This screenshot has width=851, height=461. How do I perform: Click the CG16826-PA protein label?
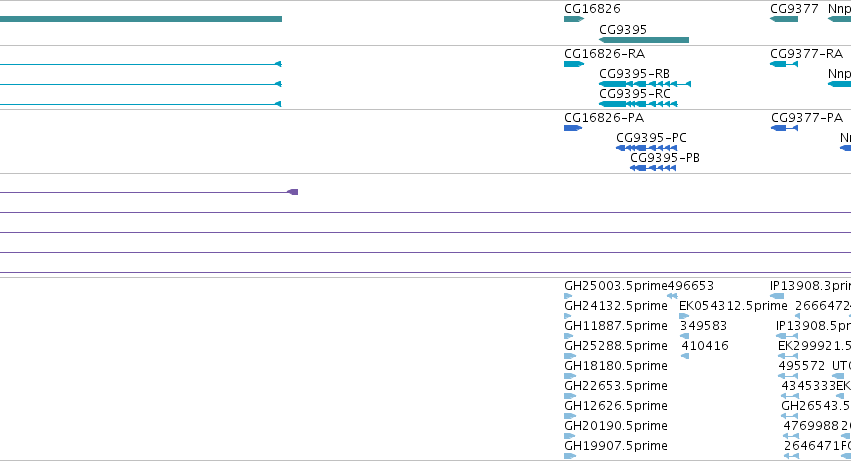click(604, 118)
